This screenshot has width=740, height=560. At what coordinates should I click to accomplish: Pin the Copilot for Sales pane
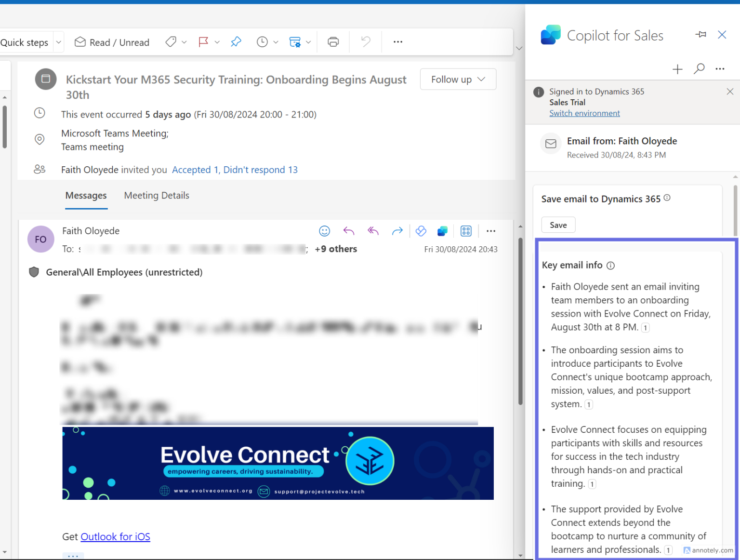(x=701, y=35)
